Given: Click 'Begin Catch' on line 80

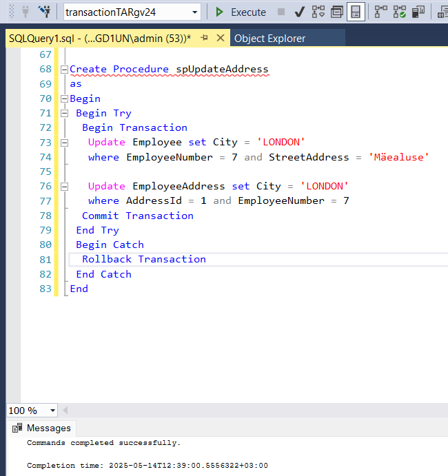Looking at the screenshot, I should click(110, 245).
